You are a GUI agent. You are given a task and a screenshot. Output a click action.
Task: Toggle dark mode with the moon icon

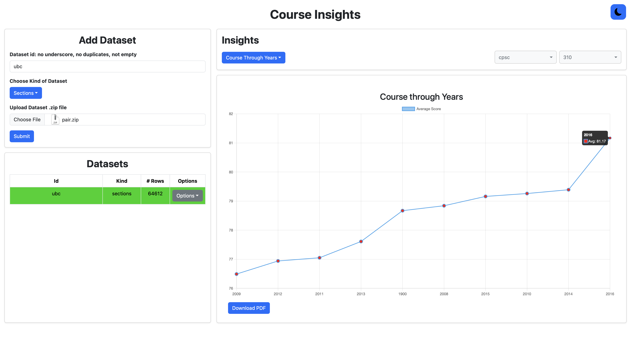[x=618, y=12]
